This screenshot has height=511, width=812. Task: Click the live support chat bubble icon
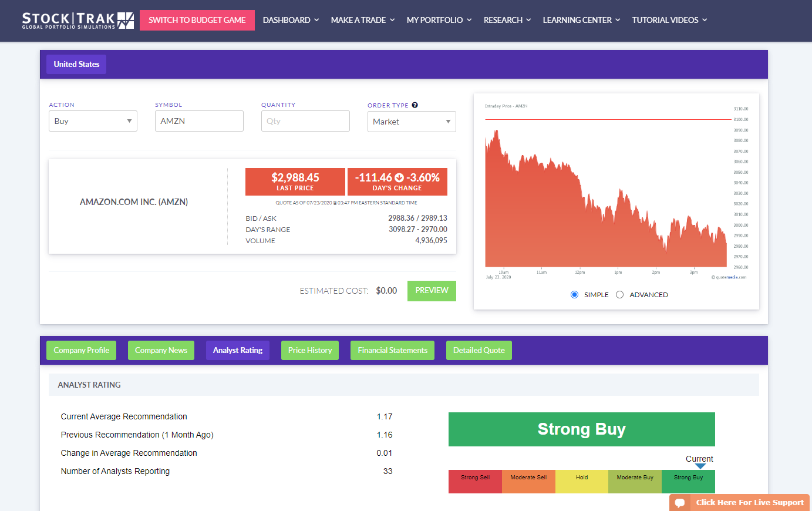pyautogui.click(x=680, y=503)
